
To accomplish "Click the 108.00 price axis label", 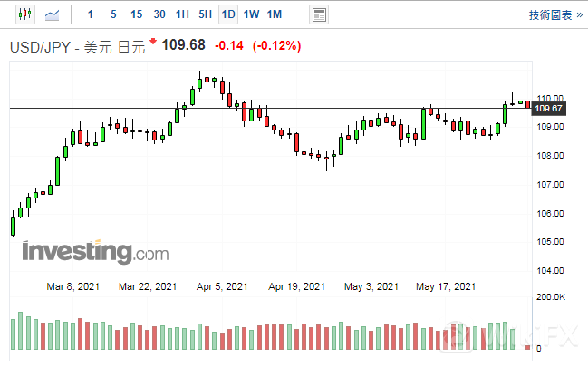I will coord(550,155).
